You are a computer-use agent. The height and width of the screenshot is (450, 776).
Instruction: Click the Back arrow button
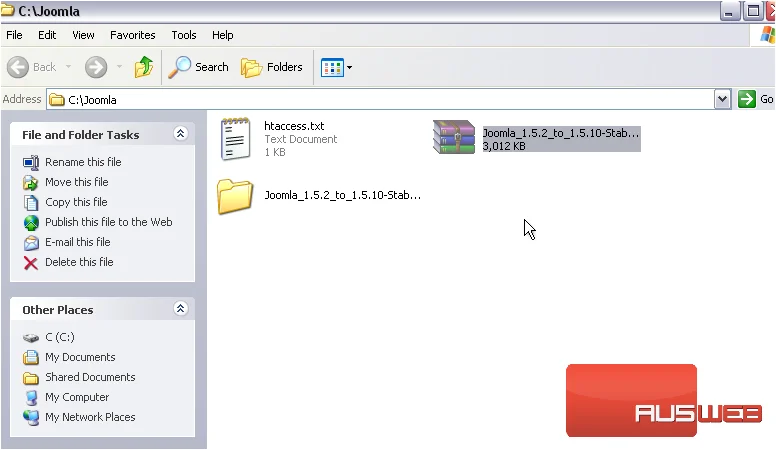(18, 67)
